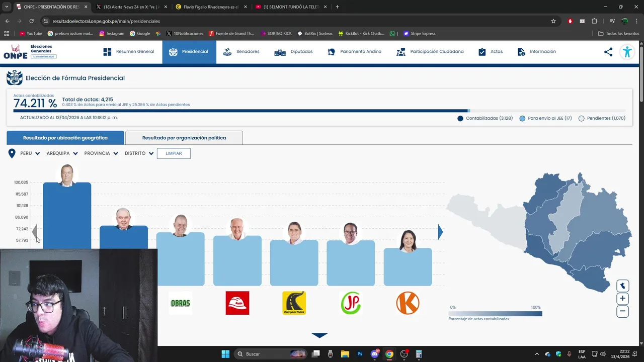Open the Google bookmark
This screenshot has width=644, height=362.
click(x=140, y=34)
